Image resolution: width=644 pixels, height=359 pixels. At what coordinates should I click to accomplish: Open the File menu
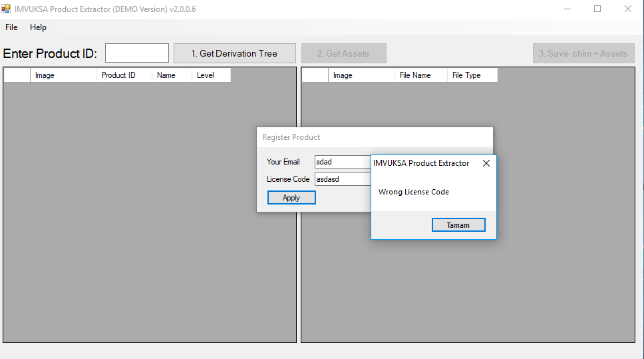pos(11,27)
